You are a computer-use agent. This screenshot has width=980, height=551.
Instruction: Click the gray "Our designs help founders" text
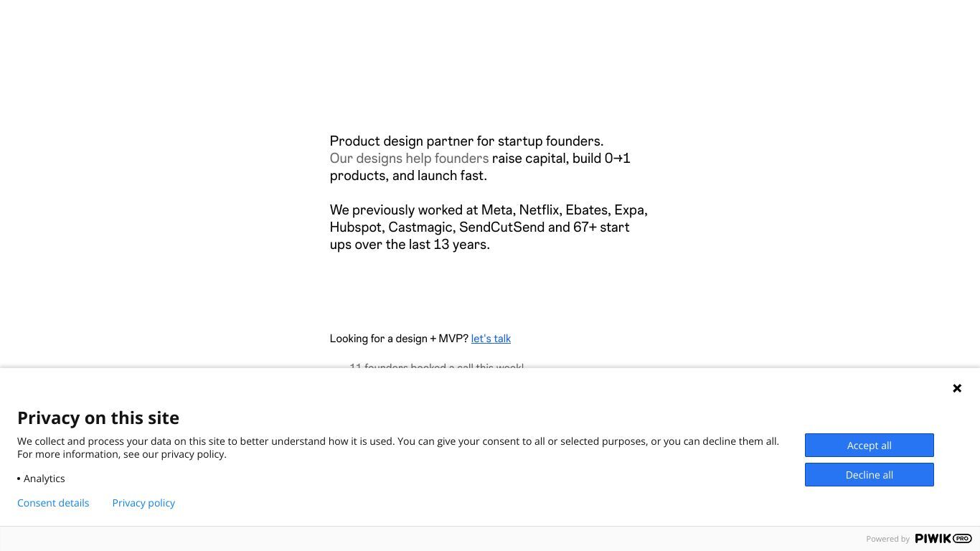(409, 159)
